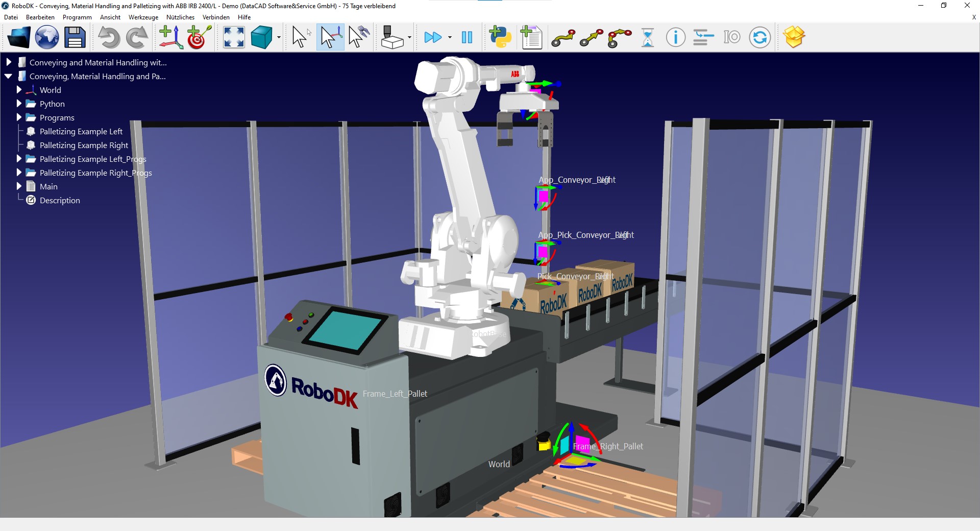Open the Datei menu

click(11, 17)
